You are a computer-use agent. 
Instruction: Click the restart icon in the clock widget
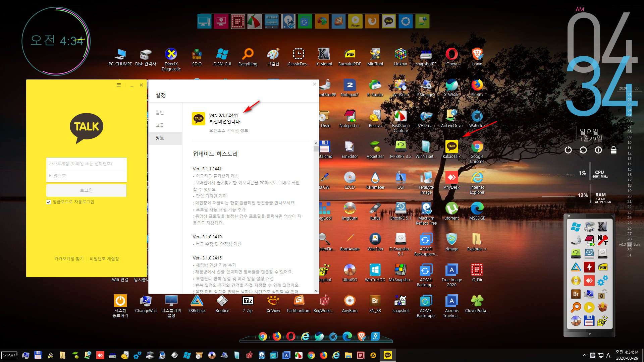[583, 150]
